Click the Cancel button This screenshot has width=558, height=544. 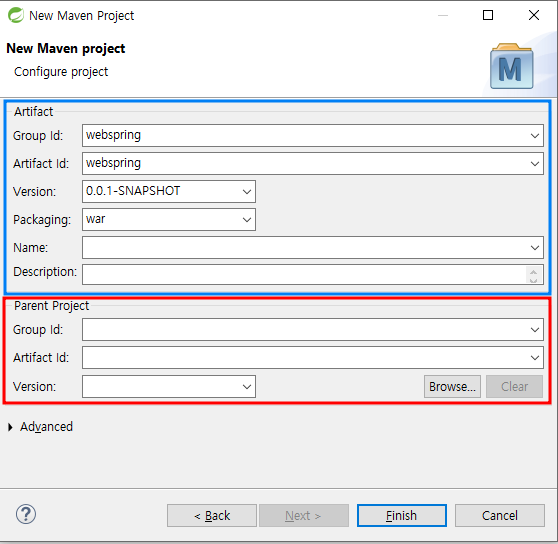500,515
